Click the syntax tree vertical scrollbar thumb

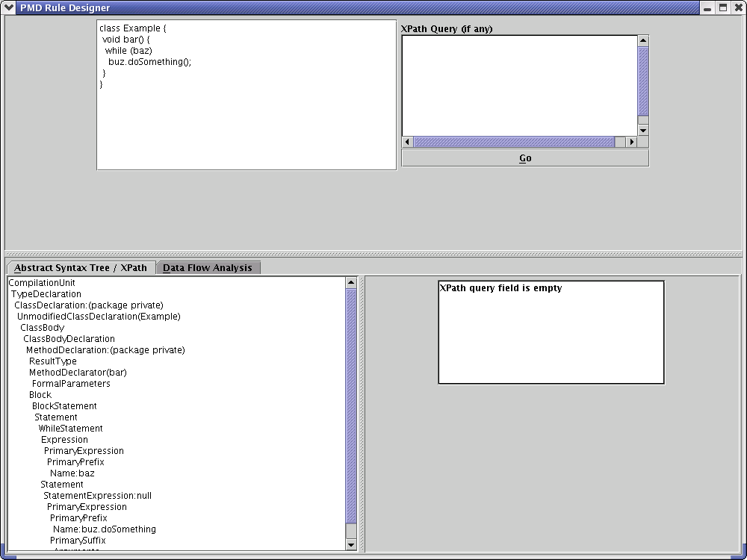[351, 405]
